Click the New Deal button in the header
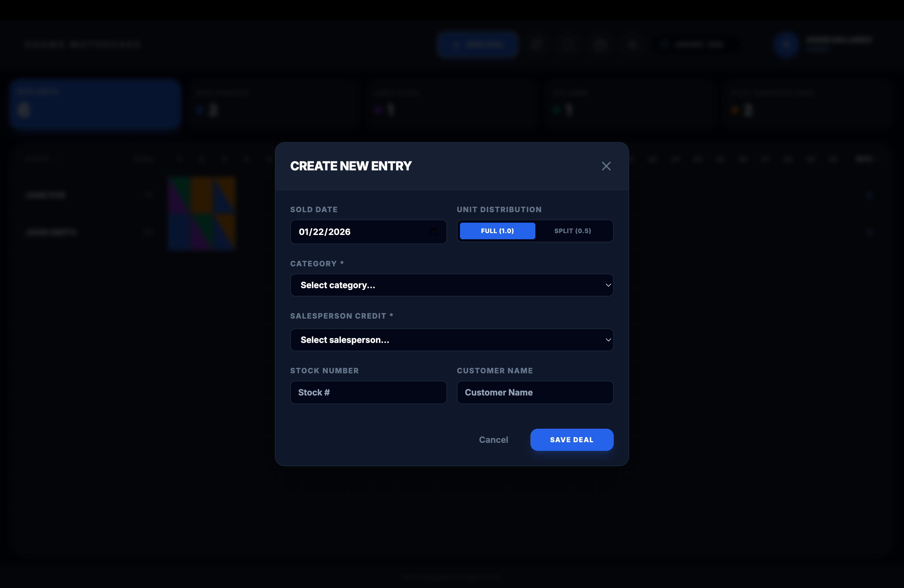 pyautogui.click(x=478, y=45)
